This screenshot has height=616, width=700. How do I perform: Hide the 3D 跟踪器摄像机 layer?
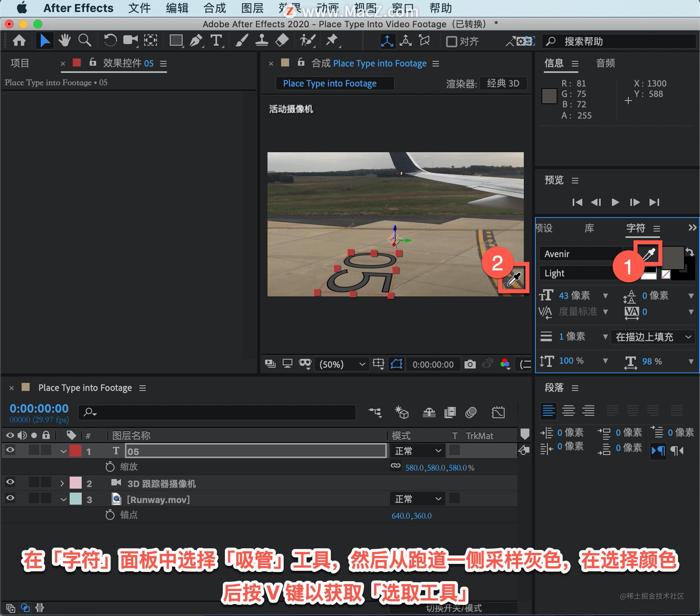[10, 482]
